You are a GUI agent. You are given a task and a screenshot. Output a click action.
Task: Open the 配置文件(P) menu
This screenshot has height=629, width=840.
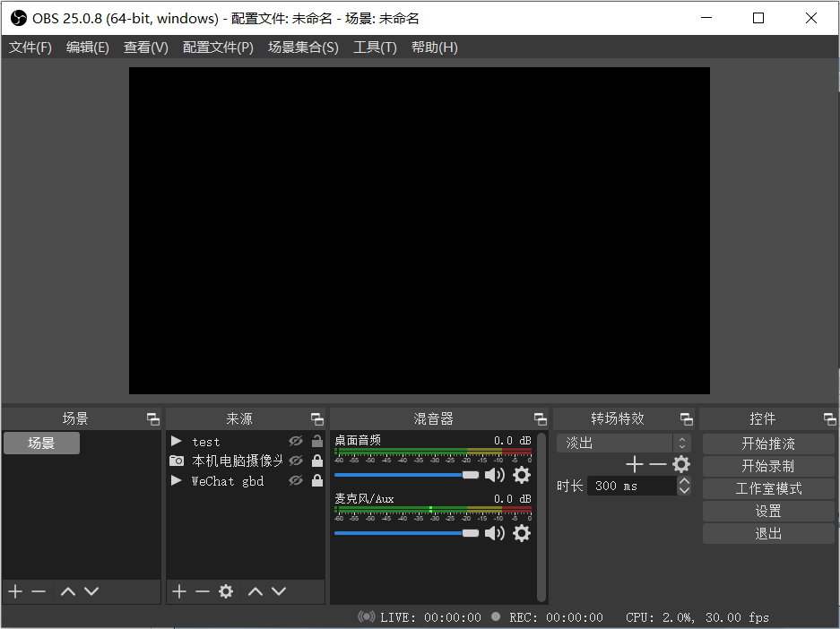(218, 47)
